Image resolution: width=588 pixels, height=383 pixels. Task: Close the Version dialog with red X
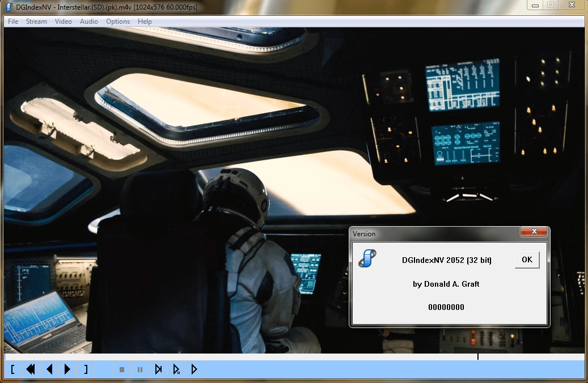click(x=534, y=231)
